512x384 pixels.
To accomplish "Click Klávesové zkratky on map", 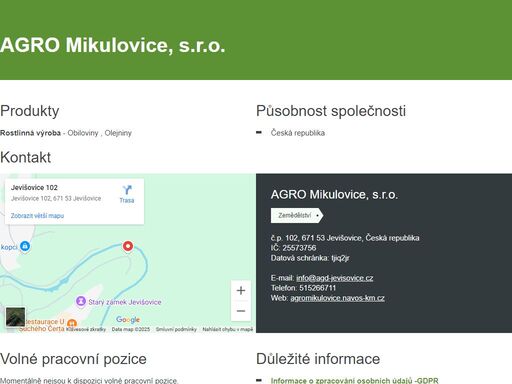I will click(86, 329).
